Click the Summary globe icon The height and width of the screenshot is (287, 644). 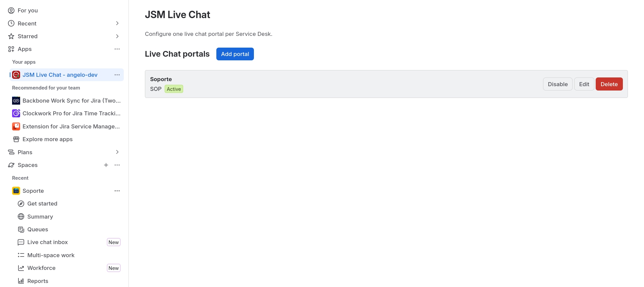[21, 217]
